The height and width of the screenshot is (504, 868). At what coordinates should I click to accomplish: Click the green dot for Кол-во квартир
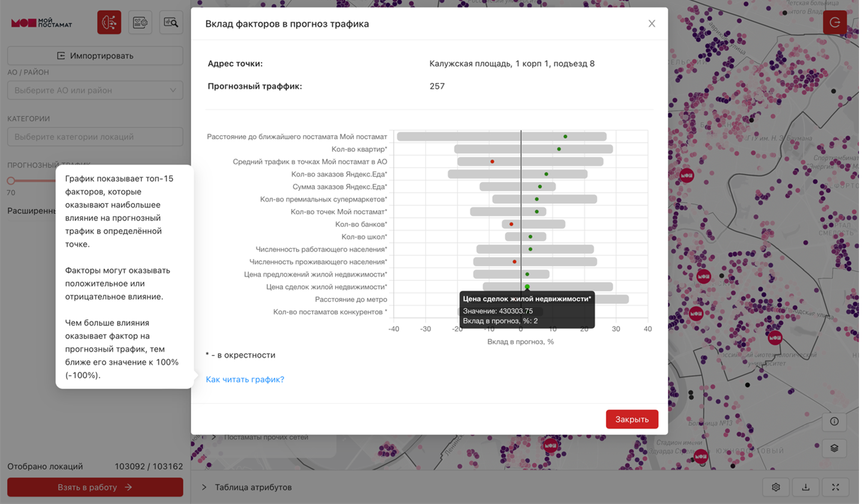559,149
